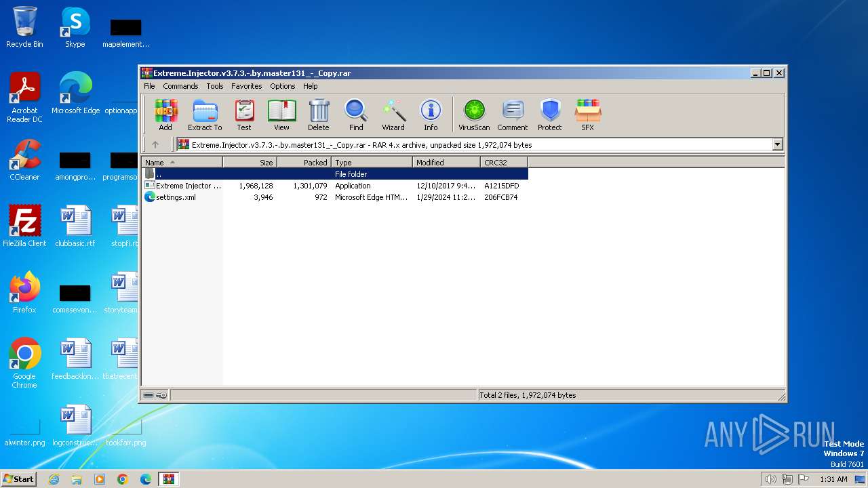
Task: Sort list by Name column header
Action: 182,163
